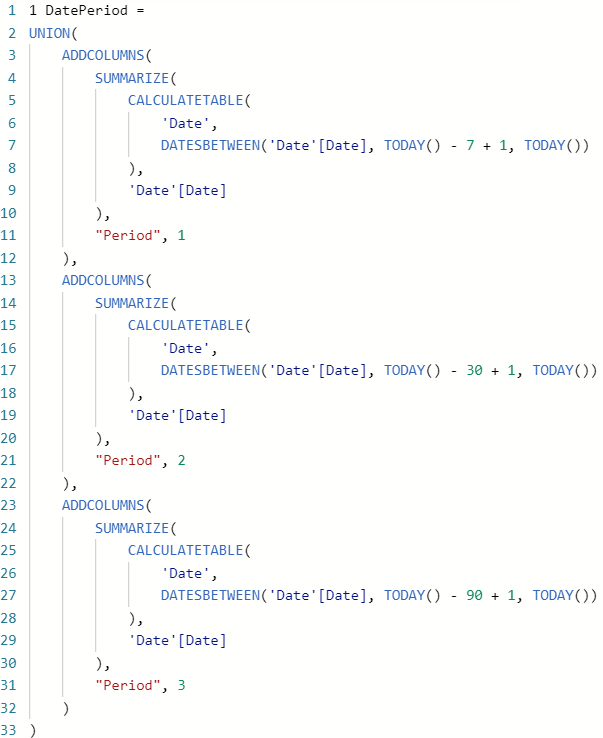Click the last TODAY() on line 17
This screenshot has width=603, height=738.
(x=561, y=370)
